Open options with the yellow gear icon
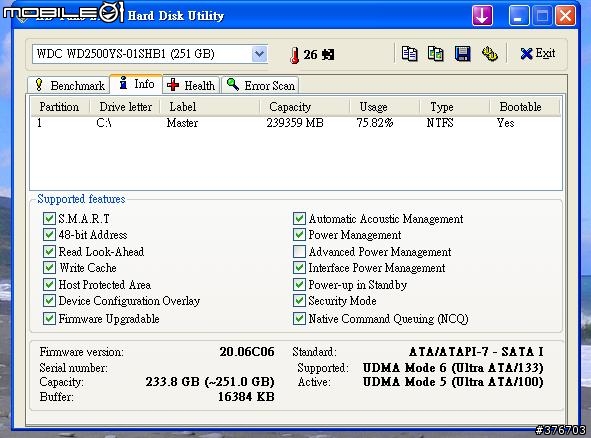This screenshot has height=438, width=591. [x=490, y=54]
